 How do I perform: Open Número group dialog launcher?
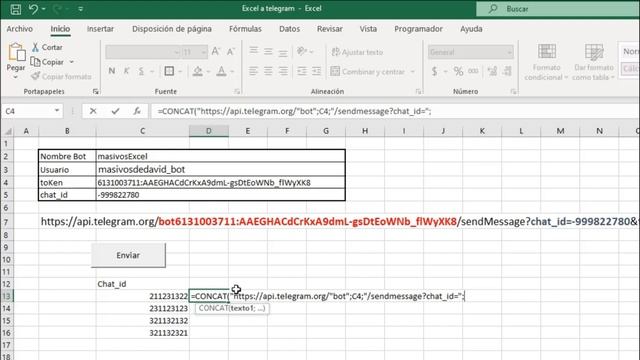coord(513,92)
